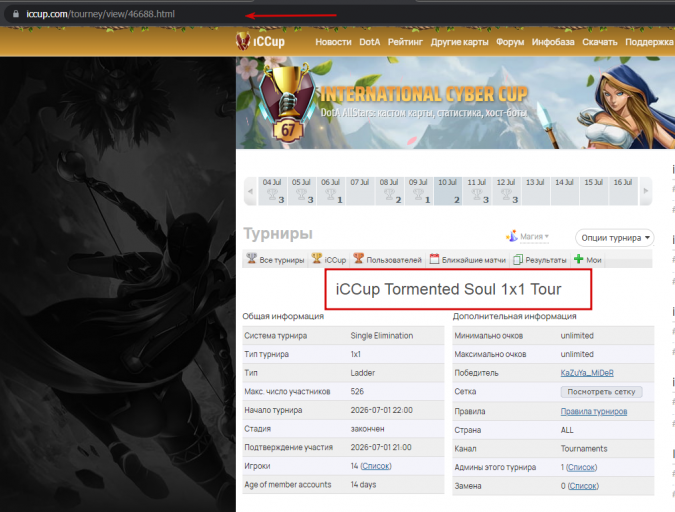Viewport: 675px width, 512px height.
Task: Click the iCCup Tormented Soul 1x1 Tour title
Action: 448,289
